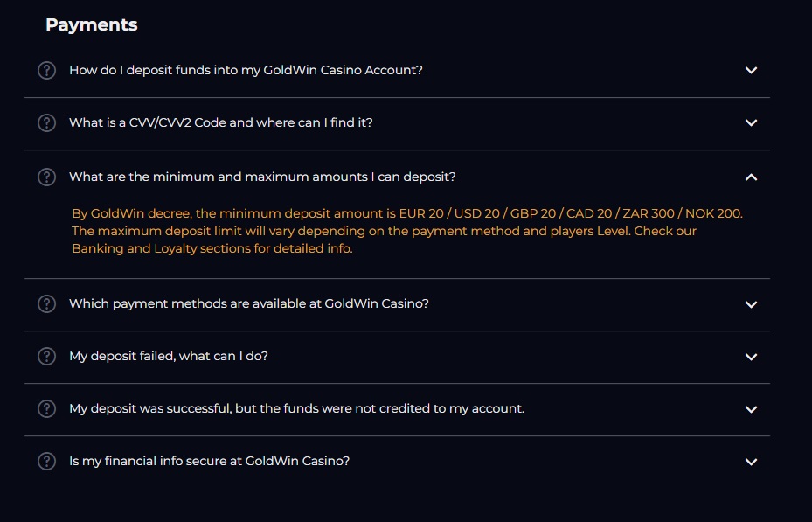Image resolution: width=812 pixels, height=522 pixels.
Task: Open 'My deposit failed, what can I do?'
Action: click(x=169, y=357)
